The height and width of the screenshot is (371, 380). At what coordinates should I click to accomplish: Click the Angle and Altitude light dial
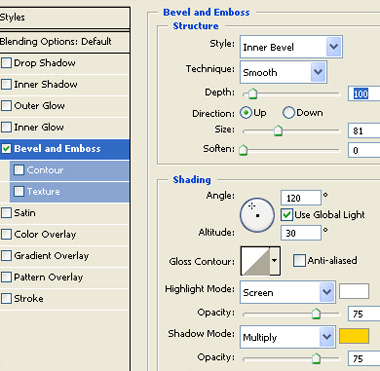(x=257, y=215)
